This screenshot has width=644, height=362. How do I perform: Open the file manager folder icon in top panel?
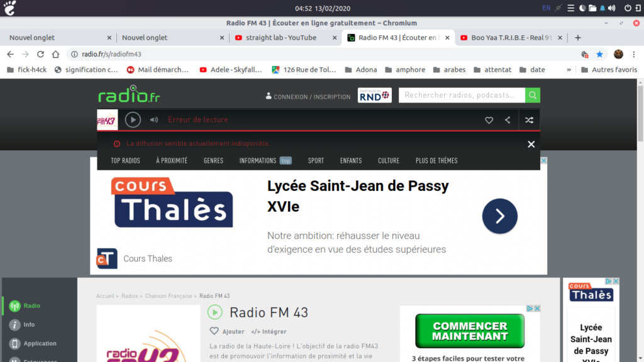point(592,8)
